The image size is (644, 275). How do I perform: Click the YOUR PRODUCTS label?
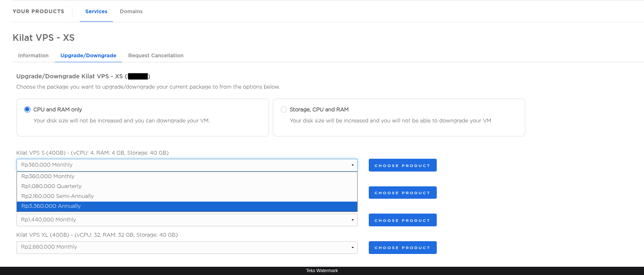click(38, 12)
